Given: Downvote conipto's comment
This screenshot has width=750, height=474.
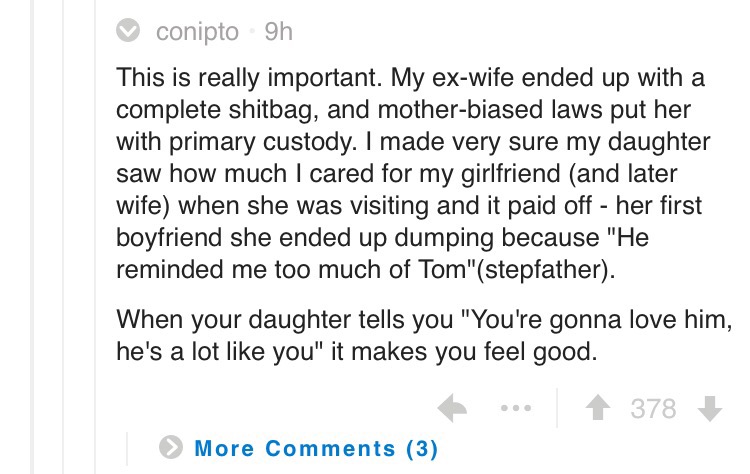Looking at the screenshot, I should tap(710, 408).
